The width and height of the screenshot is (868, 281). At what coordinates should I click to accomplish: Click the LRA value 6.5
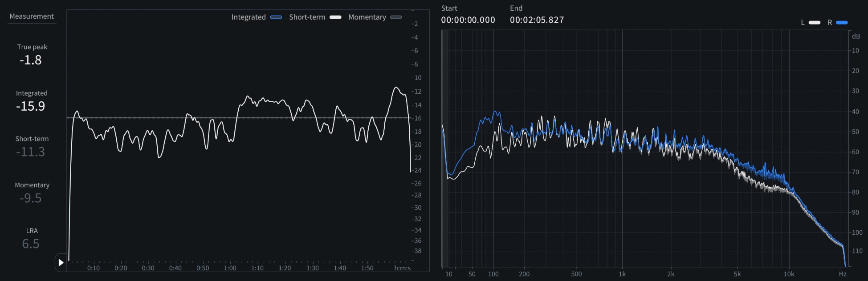(x=31, y=244)
